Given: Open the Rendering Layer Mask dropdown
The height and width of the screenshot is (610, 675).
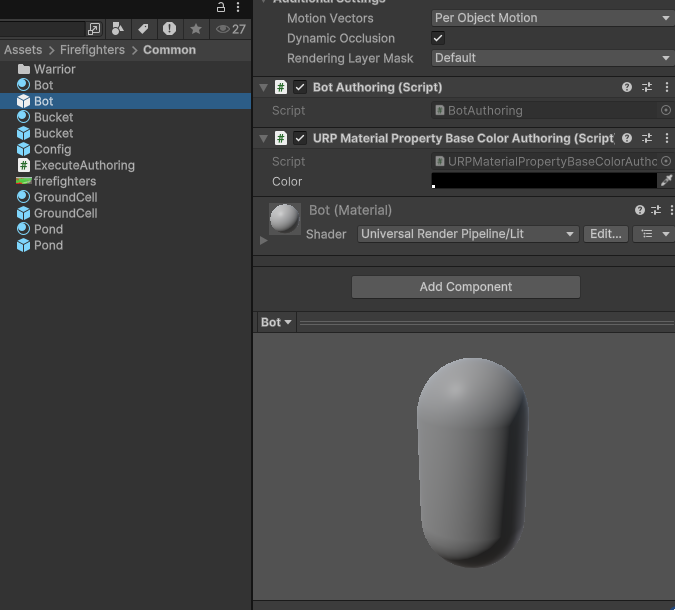Looking at the screenshot, I should (x=553, y=58).
